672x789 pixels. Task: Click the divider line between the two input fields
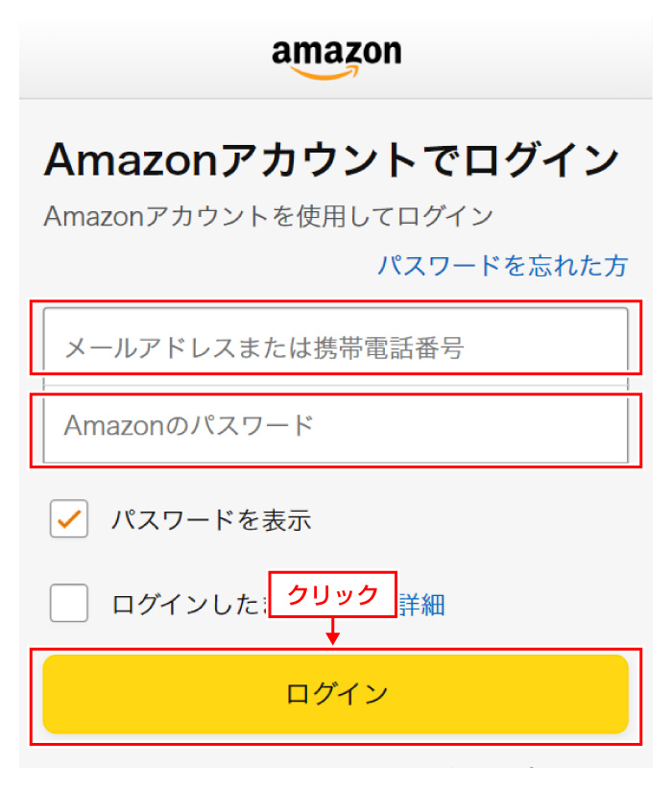point(336,386)
